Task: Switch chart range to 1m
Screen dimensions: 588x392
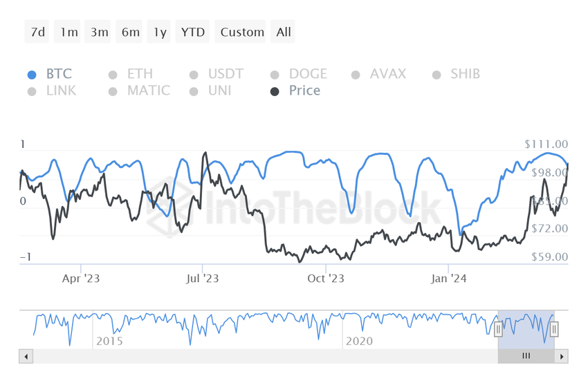Action: coord(68,32)
